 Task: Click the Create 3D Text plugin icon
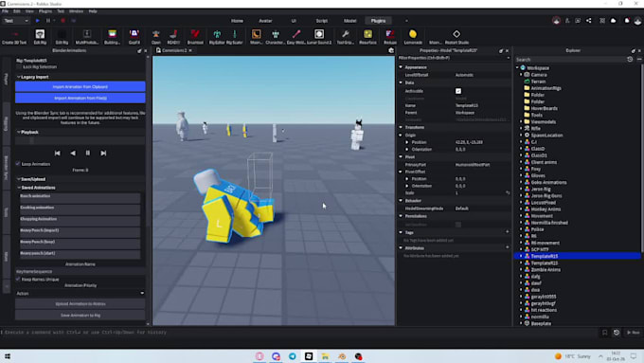[x=14, y=37]
